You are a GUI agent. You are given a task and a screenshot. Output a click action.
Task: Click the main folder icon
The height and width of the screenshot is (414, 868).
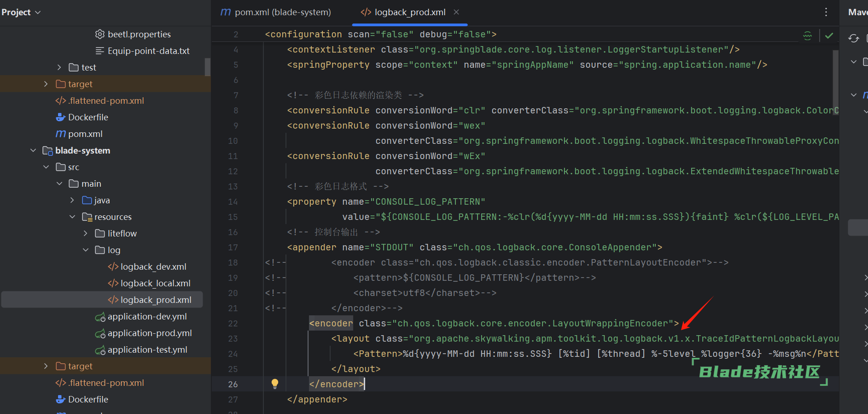(74, 183)
